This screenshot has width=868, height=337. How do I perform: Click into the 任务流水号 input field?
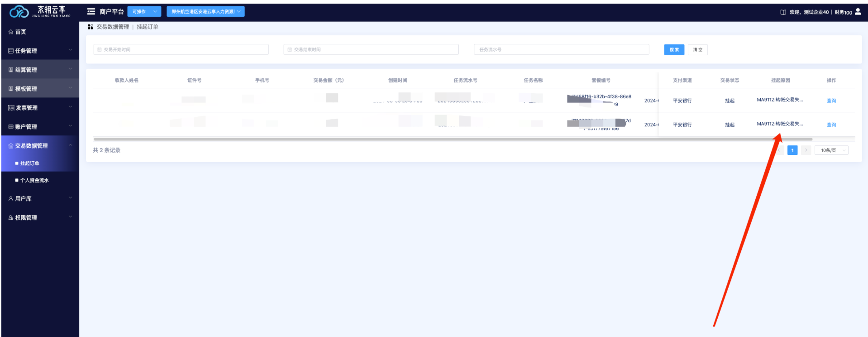(561, 50)
